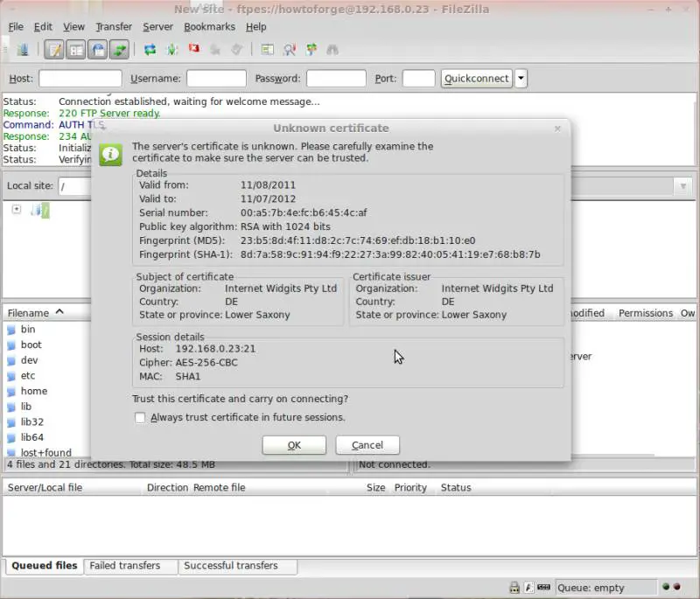The image size is (700, 599).
Task: Sort by Filename column header arrow
Action: (x=59, y=312)
